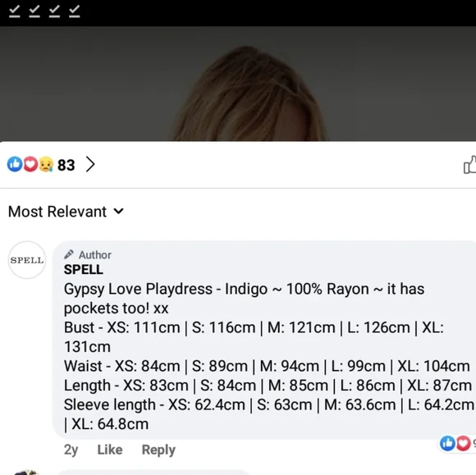Click the crying sad reaction emoji
The image size is (476, 475).
tap(46, 164)
